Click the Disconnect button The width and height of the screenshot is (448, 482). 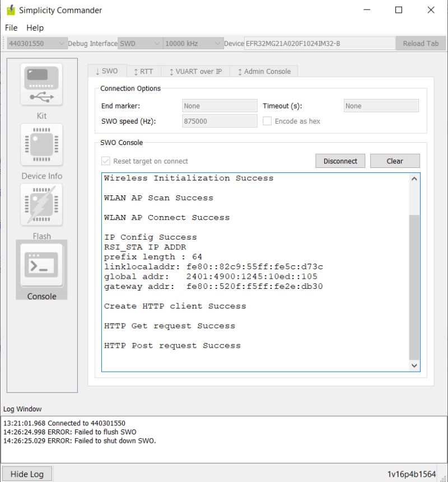click(340, 161)
